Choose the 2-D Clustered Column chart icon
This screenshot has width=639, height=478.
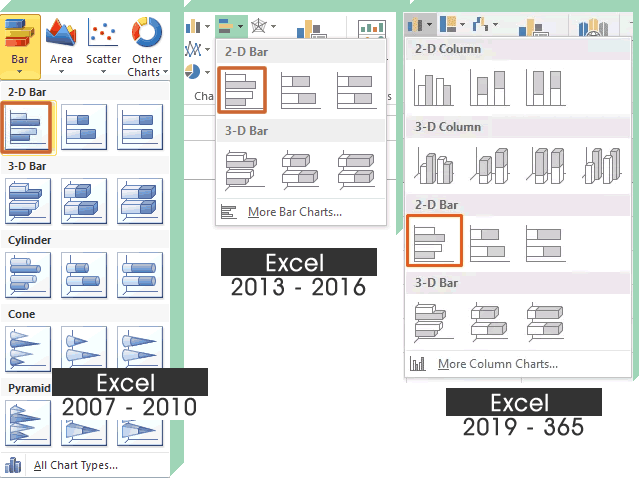pyautogui.click(x=434, y=87)
